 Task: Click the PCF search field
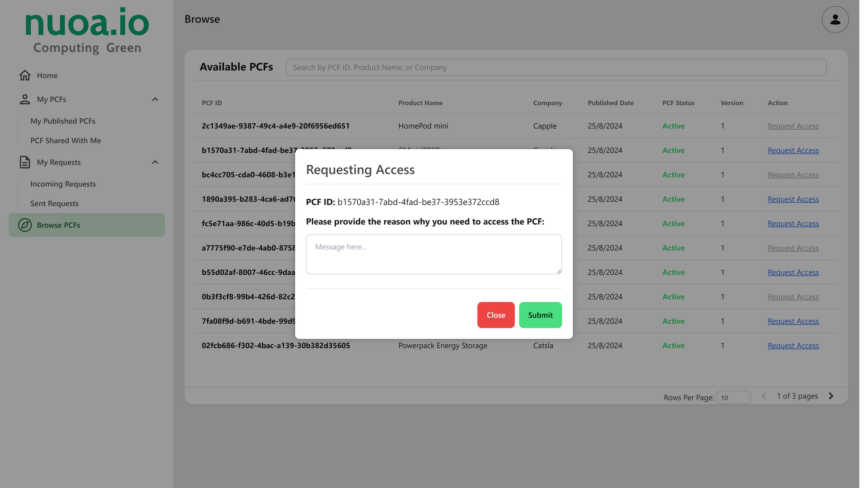[x=556, y=67]
